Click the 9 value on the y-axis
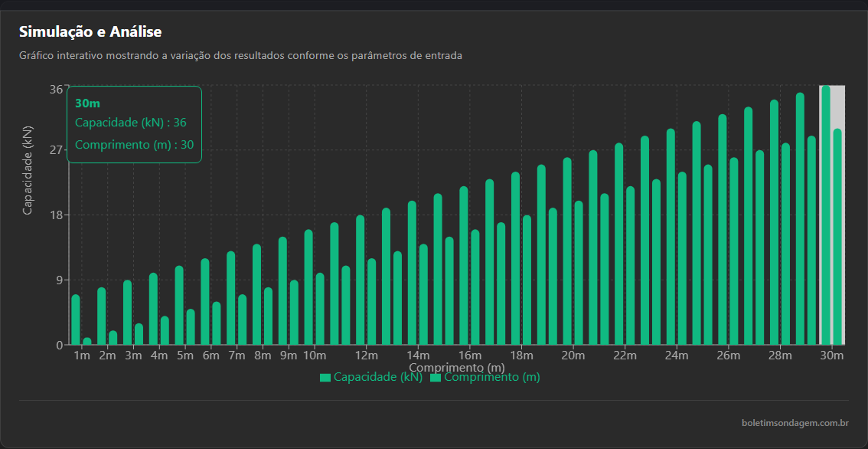 (x=60, y=280)
